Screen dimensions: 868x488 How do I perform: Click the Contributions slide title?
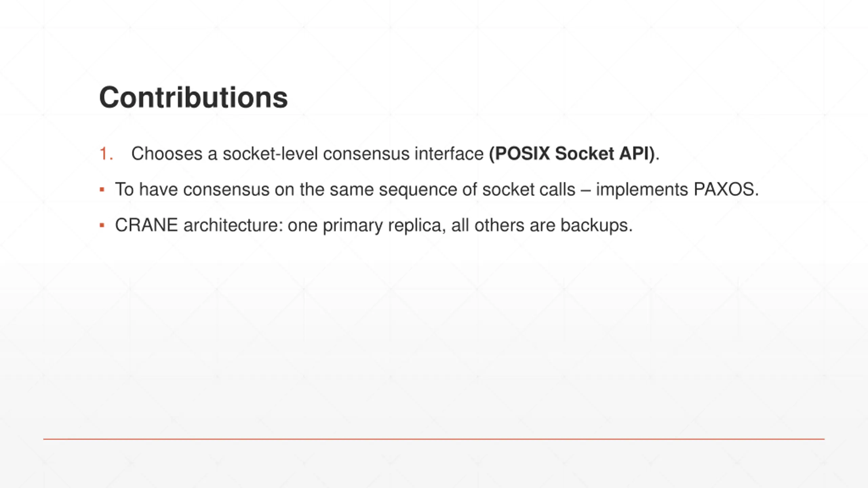tap(193, 97)
